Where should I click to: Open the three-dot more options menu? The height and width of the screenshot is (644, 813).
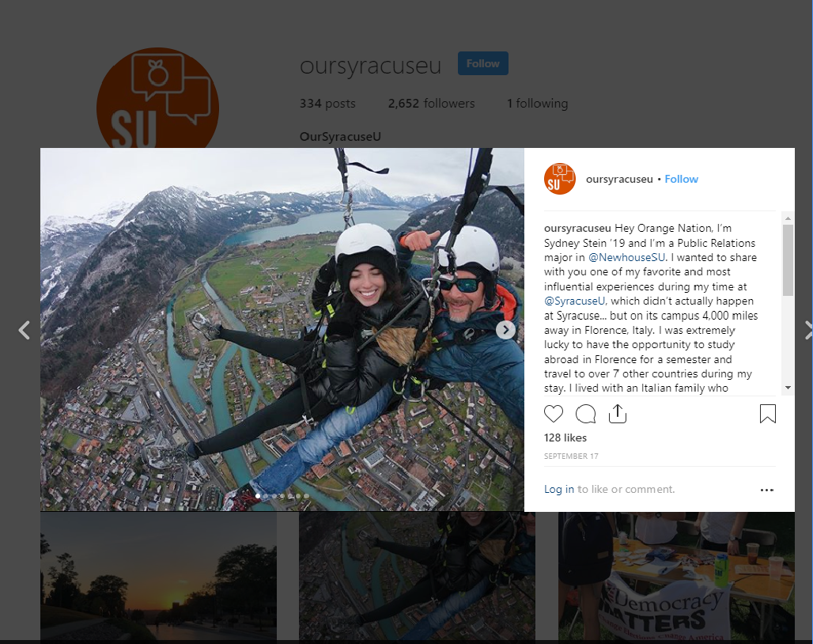[767, 490]
